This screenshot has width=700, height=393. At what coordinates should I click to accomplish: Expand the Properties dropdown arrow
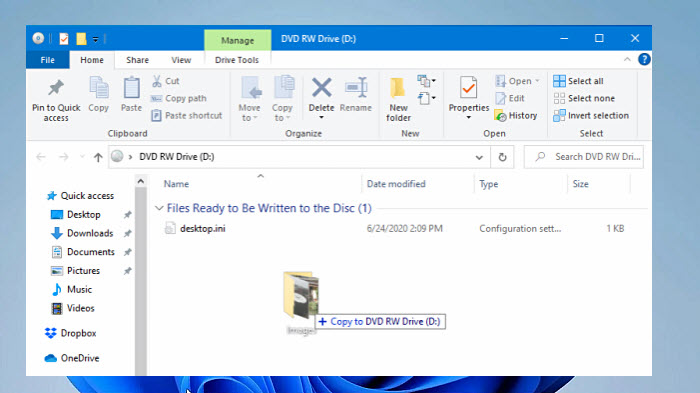(469, 117)
